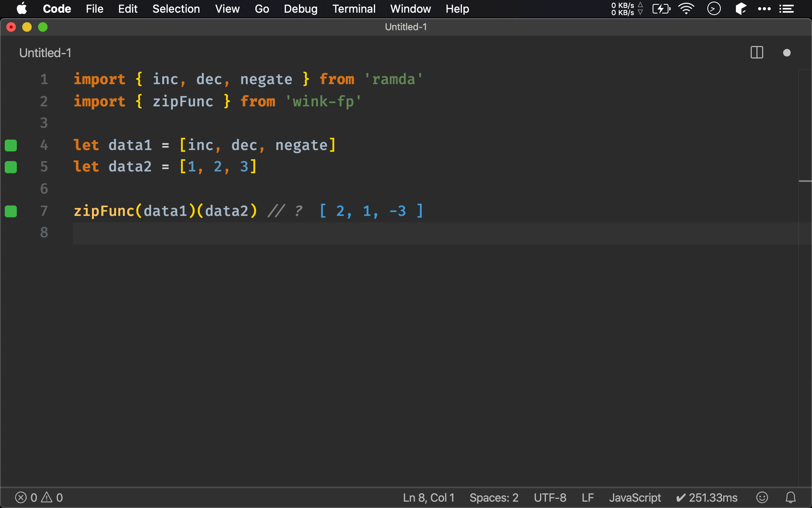Click the green coverage marker on line 4
Image resolution: width=812 pixels, height=508 pixels.
point(11,145)
